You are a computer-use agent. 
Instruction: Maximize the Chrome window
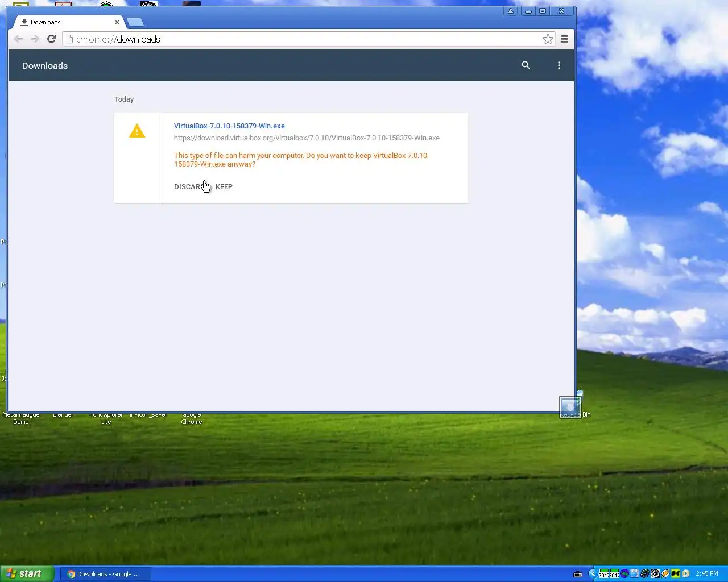(543, 11)
